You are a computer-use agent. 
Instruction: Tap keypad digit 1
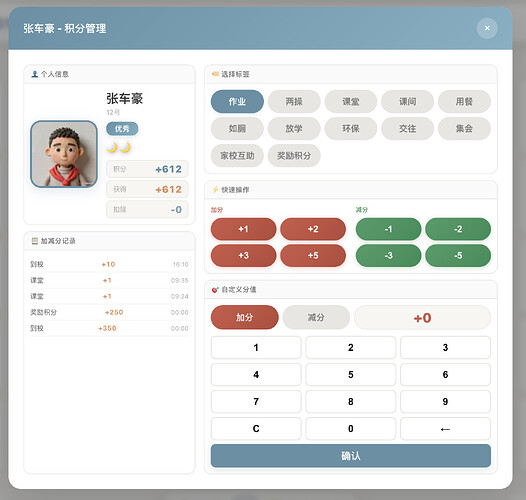256,347
